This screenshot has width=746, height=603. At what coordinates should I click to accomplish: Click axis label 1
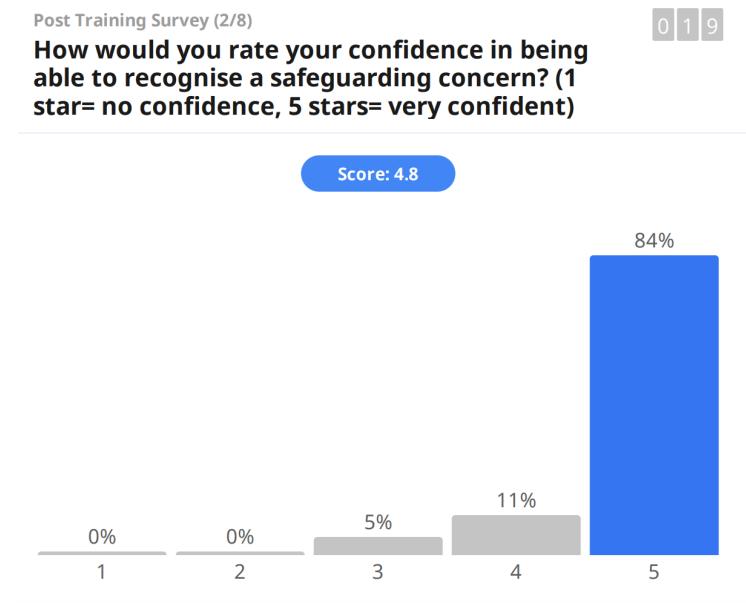click(x=102, y=575)
